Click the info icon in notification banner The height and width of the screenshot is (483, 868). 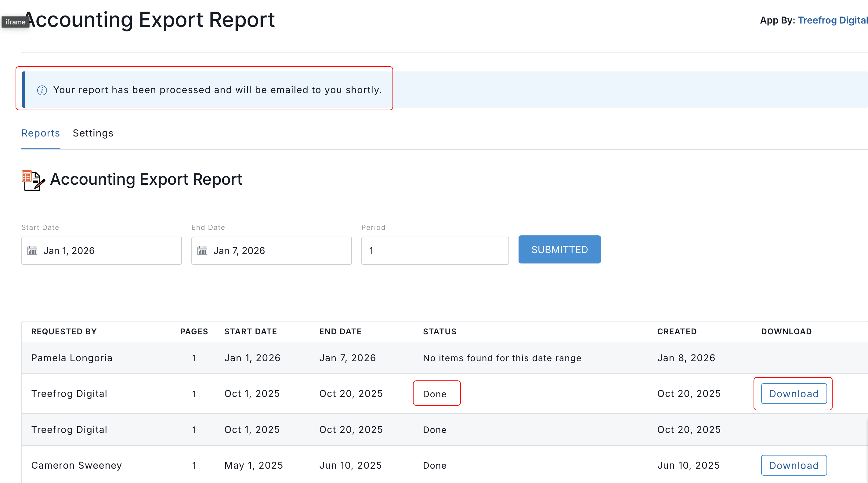pyautogui.click(x=42, y=90)
